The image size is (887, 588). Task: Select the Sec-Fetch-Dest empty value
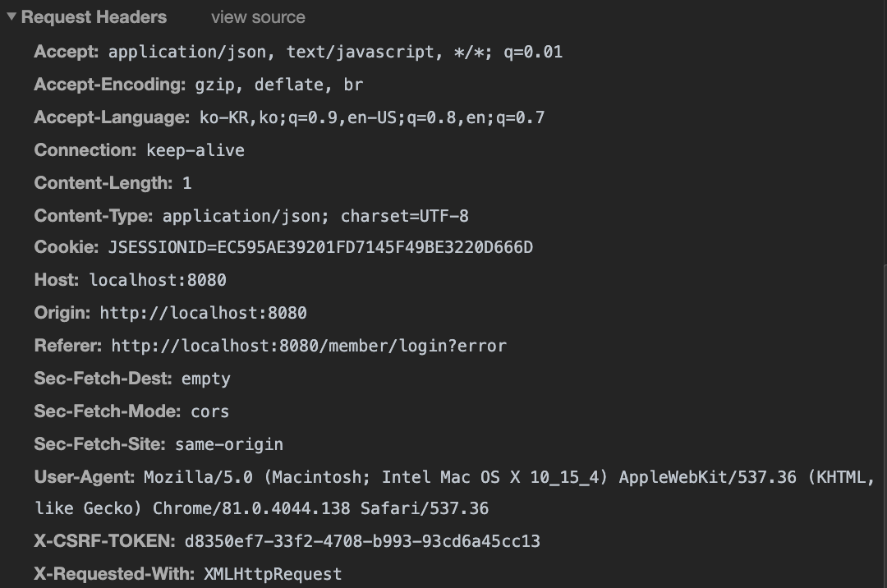205,379
